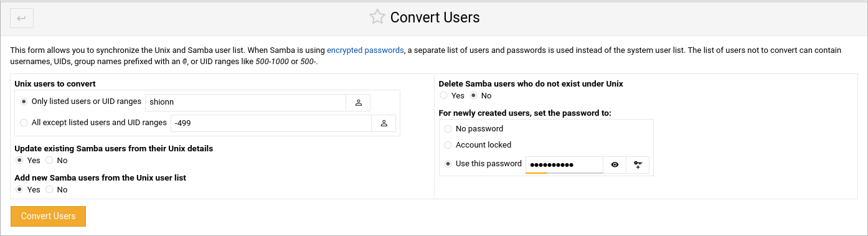The height and width of the screenshot is (236, 868).
Task: Mark Convert Users page as favorite star
Action: point(377,17)
